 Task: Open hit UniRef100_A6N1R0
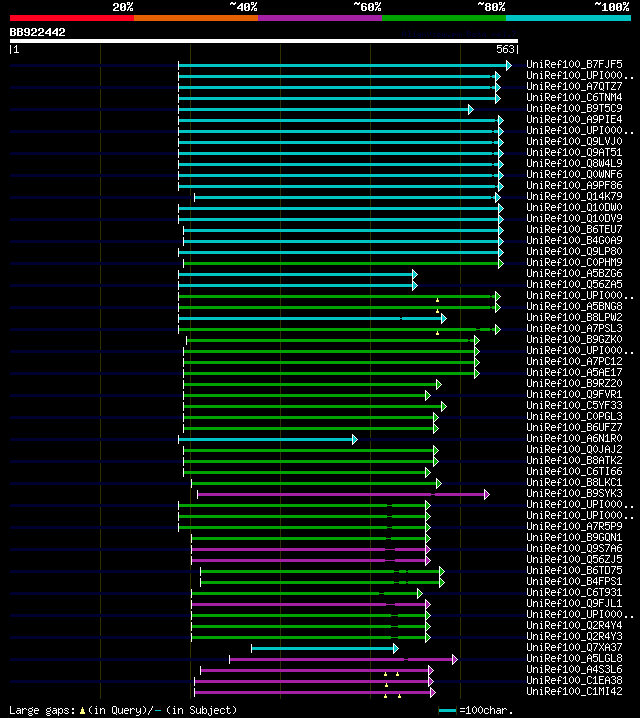click(574, 438)
